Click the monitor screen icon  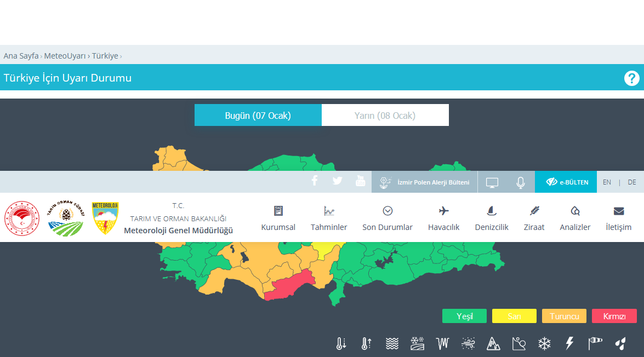492,182
